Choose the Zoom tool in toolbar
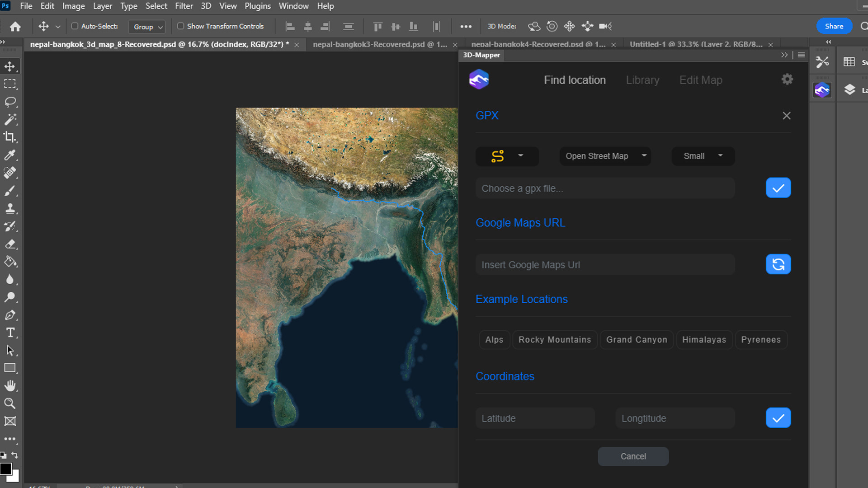This screenshot has height=488, width=868. tap(10, 403)
